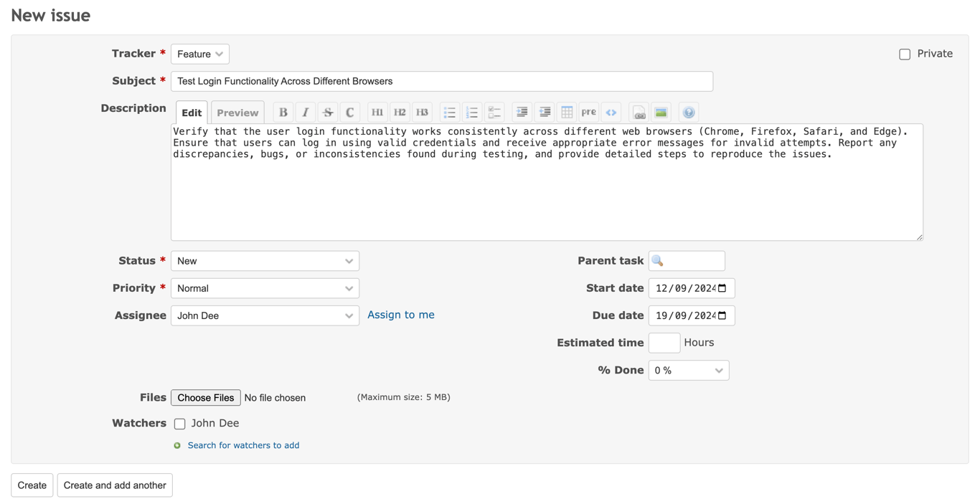Insert a table into the description
980x504 pixels.
pos(566,112)
